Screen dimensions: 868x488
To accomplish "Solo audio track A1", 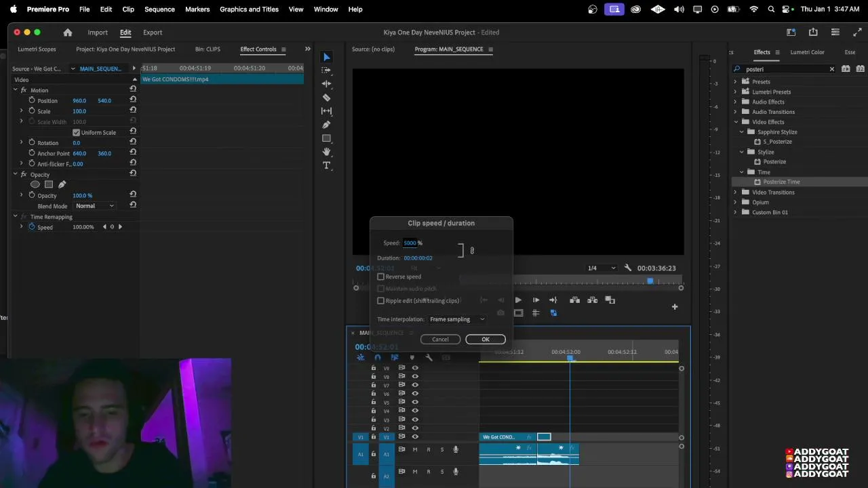I will (x=442, y=449).
